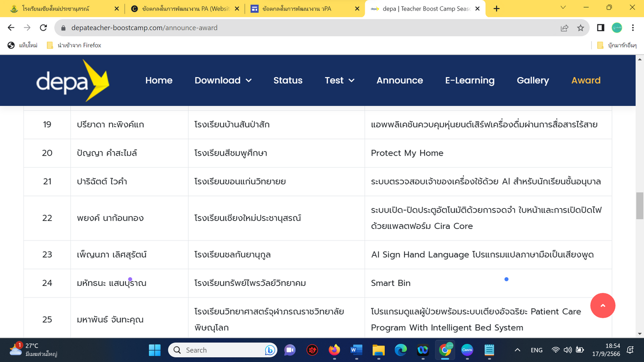The width and height of the screenshot is (644, 362).
Task: Open Chrome's side panel icon
Action: coord(600,28)
